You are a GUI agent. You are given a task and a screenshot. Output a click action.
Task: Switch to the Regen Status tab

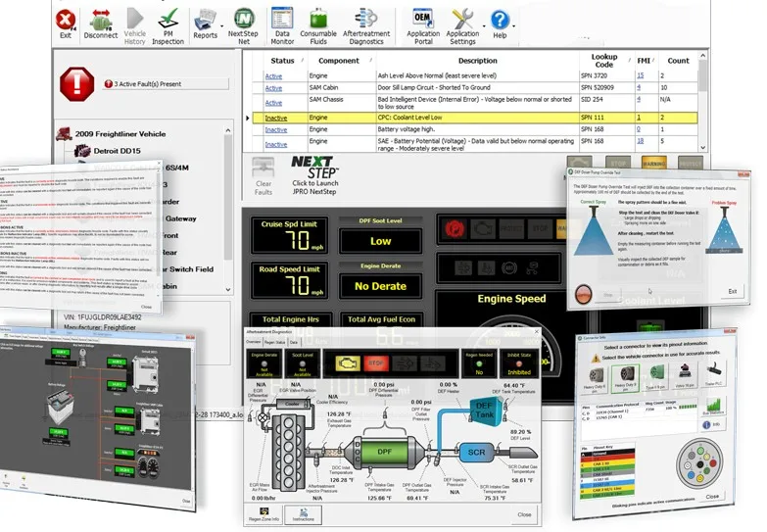(x=275, y=342)
